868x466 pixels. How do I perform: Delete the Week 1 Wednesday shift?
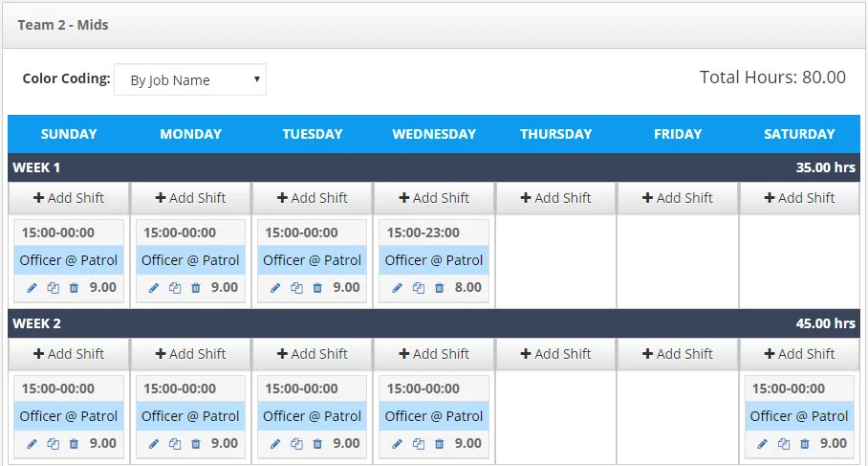coord(439,288)
